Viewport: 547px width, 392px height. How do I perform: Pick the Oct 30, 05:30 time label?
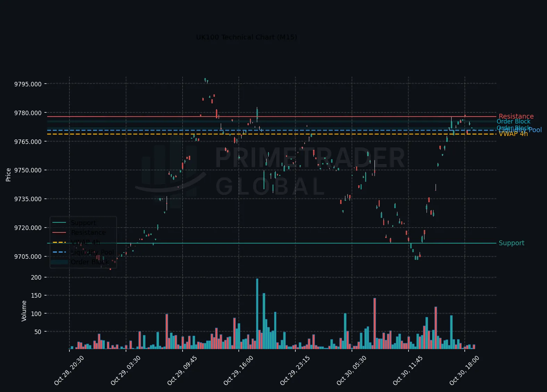coord(351,370)
